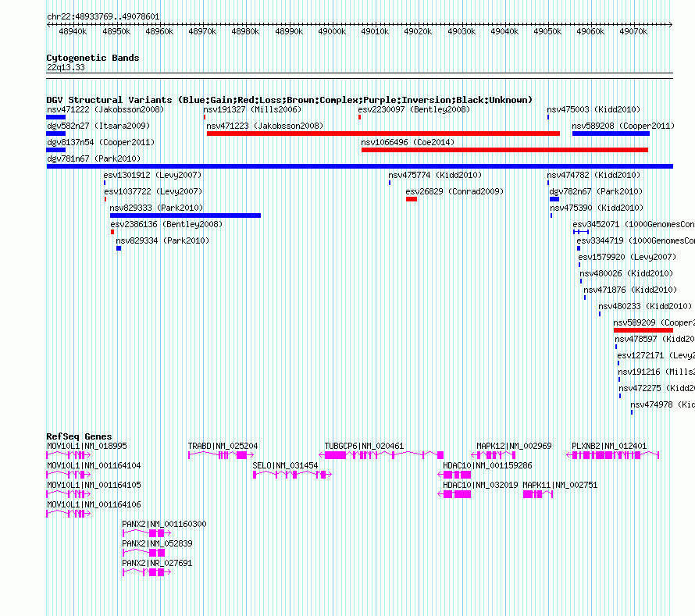
Task: Open nsv480233 (Kidd2010) variant label
Action: pyautogui.click(x=645, y=306)
